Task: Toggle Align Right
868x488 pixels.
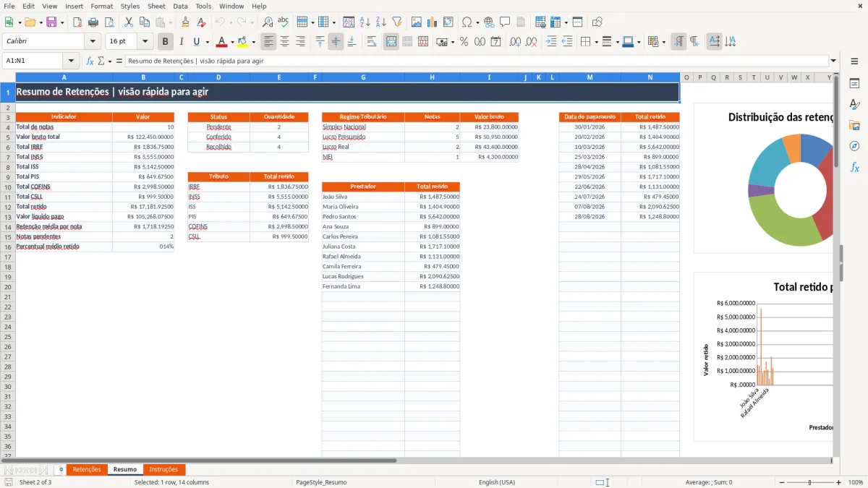Action: (301, 42)
